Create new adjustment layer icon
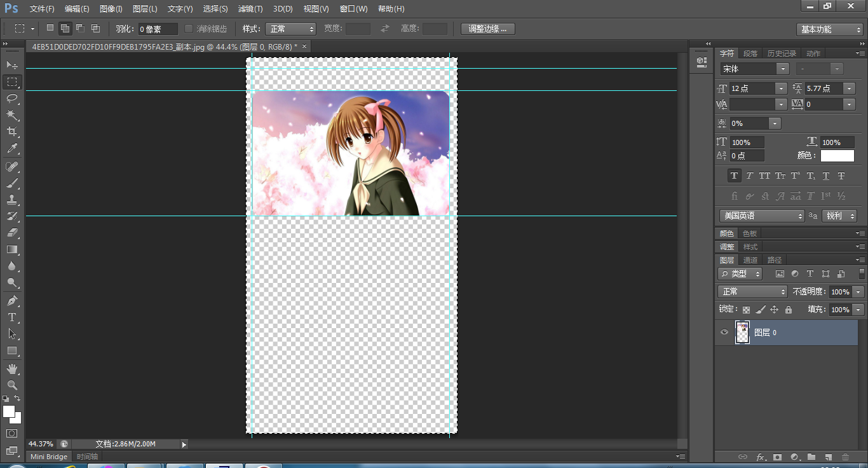Image resolution: width=868 pixels, height=468 pixels. tap(794, 457)
